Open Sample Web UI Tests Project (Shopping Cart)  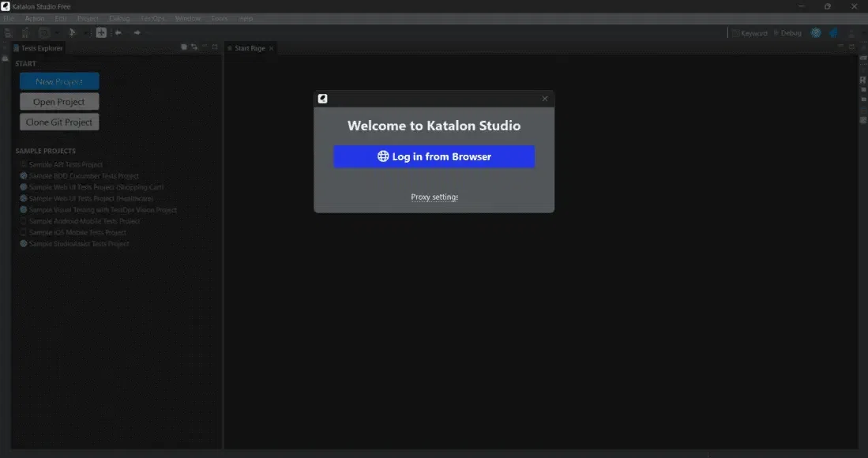(x=96, y=187)
